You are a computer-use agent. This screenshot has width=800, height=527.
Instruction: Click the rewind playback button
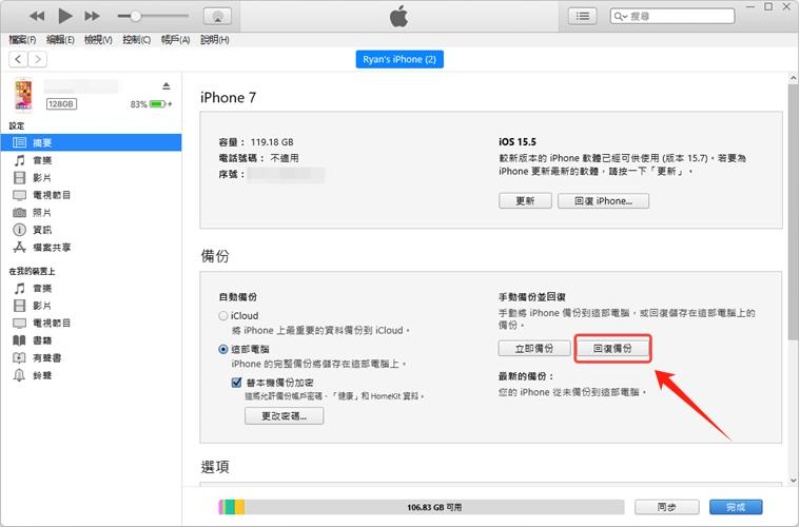click(x=37, y=16)
